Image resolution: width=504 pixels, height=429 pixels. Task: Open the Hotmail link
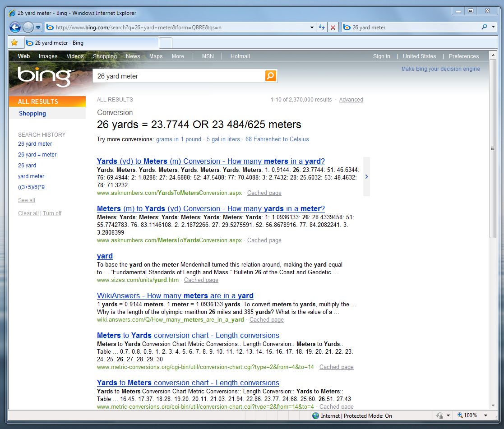[x=240, y=56]
